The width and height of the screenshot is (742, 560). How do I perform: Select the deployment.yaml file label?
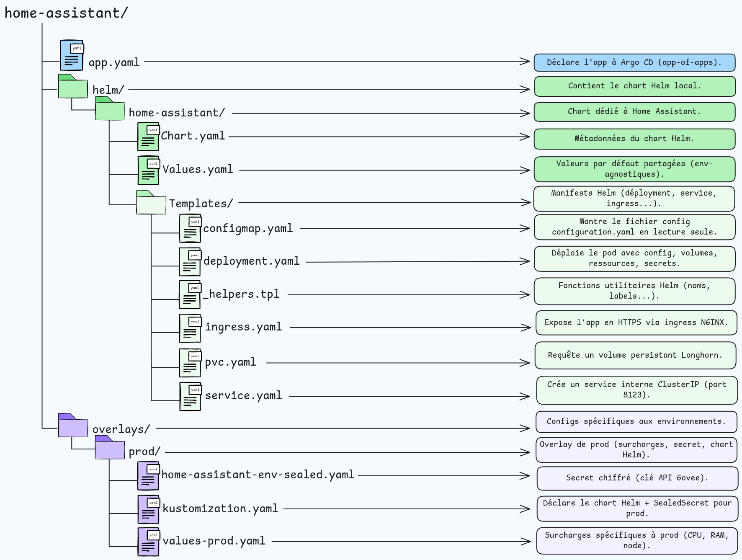[251, 261]
